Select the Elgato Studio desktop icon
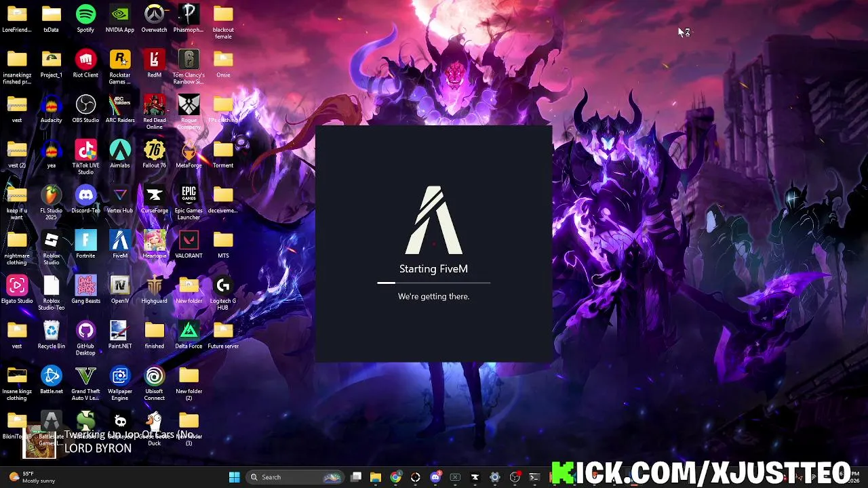868x488 pixels. pyautogui.click(x=17, y=289)
